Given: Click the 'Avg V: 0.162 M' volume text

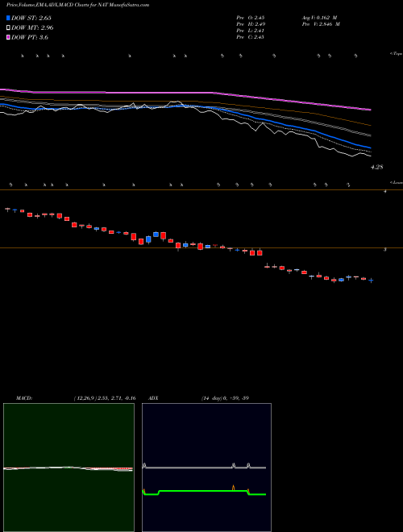Looking at the screenshot, I should [319, 18].
